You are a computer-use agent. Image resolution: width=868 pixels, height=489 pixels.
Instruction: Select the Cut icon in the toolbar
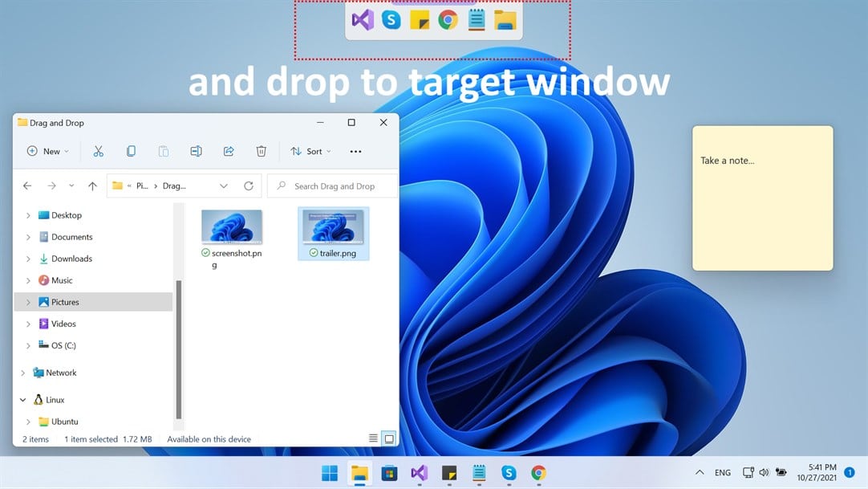coord(98,151)
